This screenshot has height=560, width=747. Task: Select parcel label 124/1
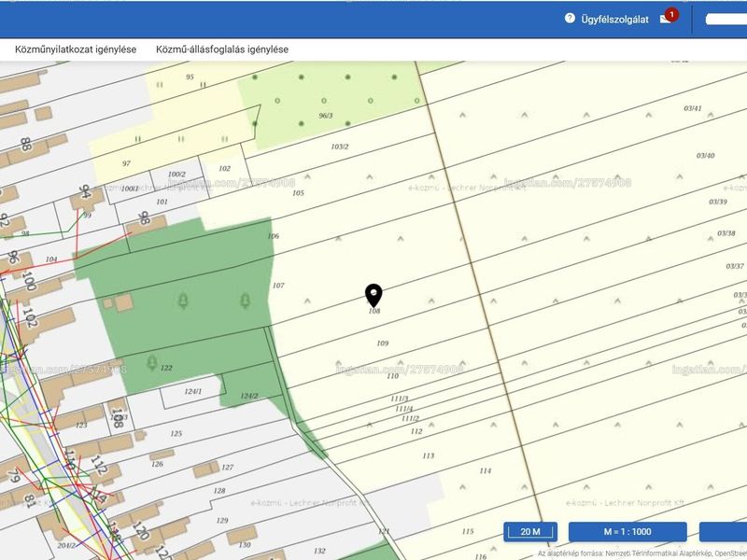[x=193, y=391]
